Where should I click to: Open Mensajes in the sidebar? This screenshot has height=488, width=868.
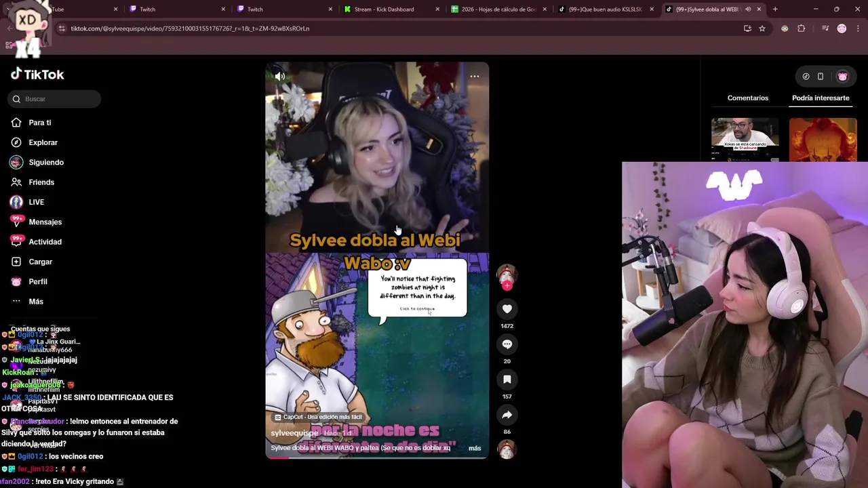click(45, 222)
